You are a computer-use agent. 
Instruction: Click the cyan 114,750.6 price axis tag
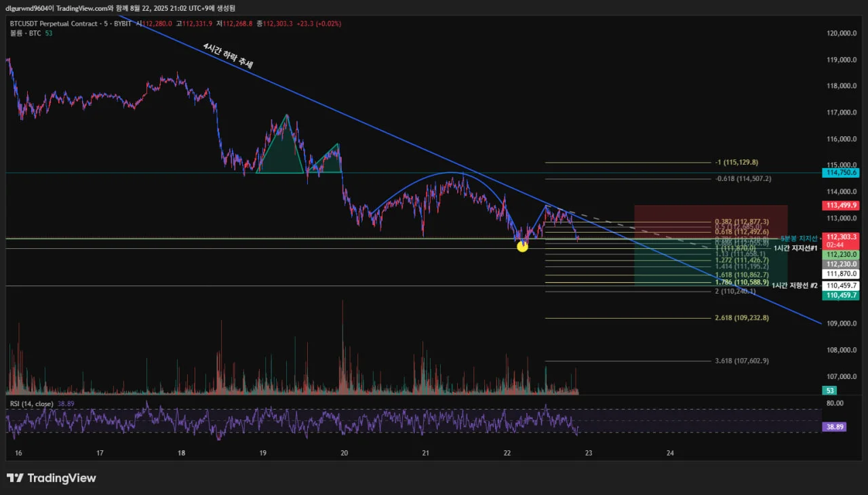click(x=841, y=173)
